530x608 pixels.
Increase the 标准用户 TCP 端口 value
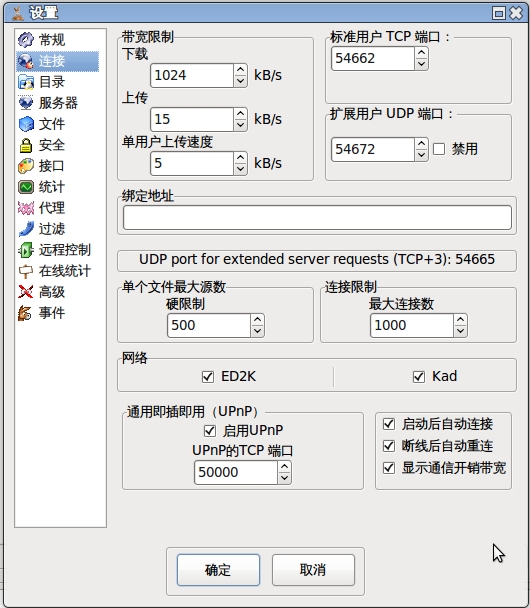(421, 53)
